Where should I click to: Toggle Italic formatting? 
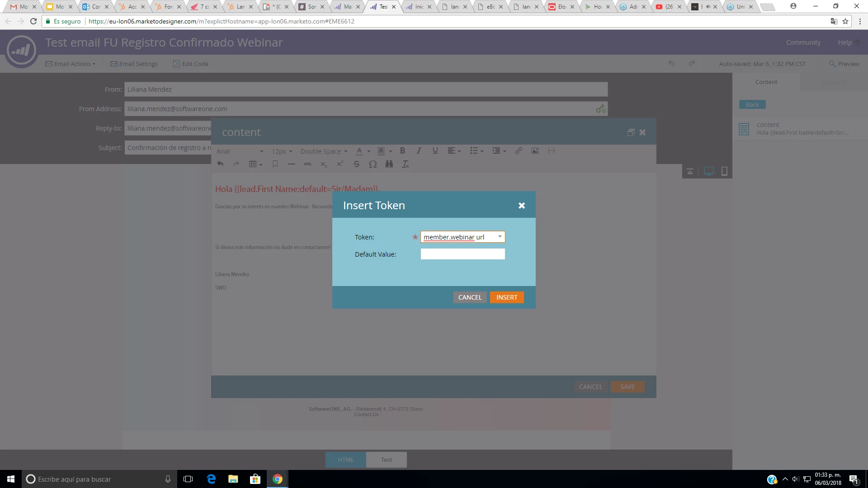[x=419, y=151]
